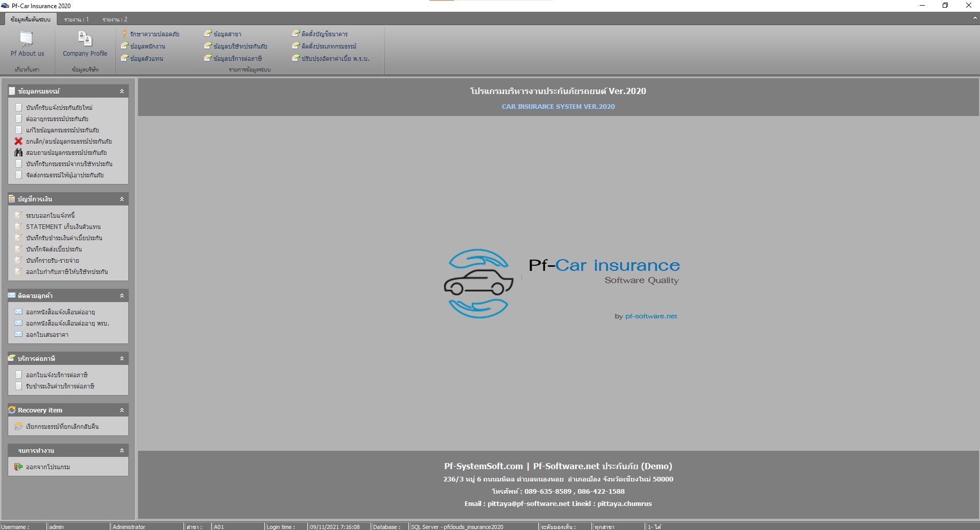The height and width of the screenshot is (530, 980).
Task: Click the 'admin' username status bar field
Action: [x=78, y=526]
